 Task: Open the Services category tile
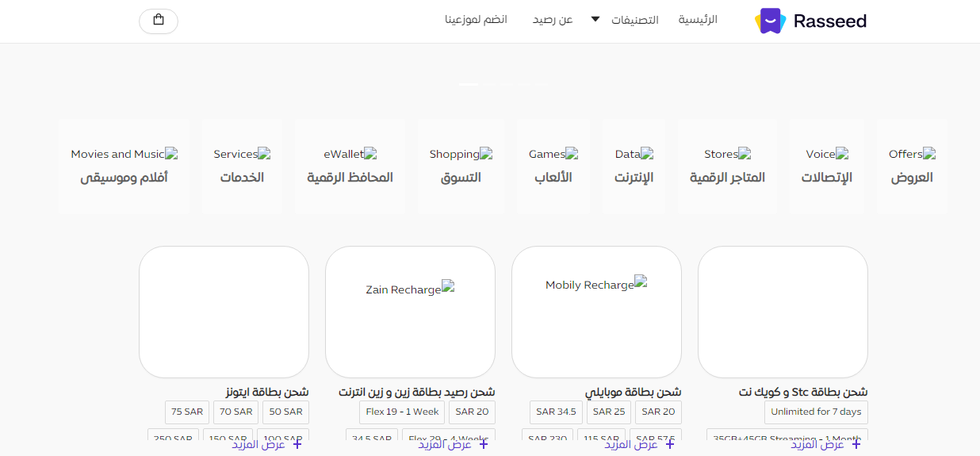[x=242, y=167]
